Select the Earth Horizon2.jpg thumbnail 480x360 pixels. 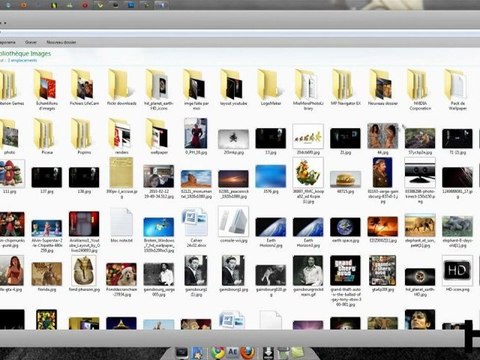click(x=271, y=227)
